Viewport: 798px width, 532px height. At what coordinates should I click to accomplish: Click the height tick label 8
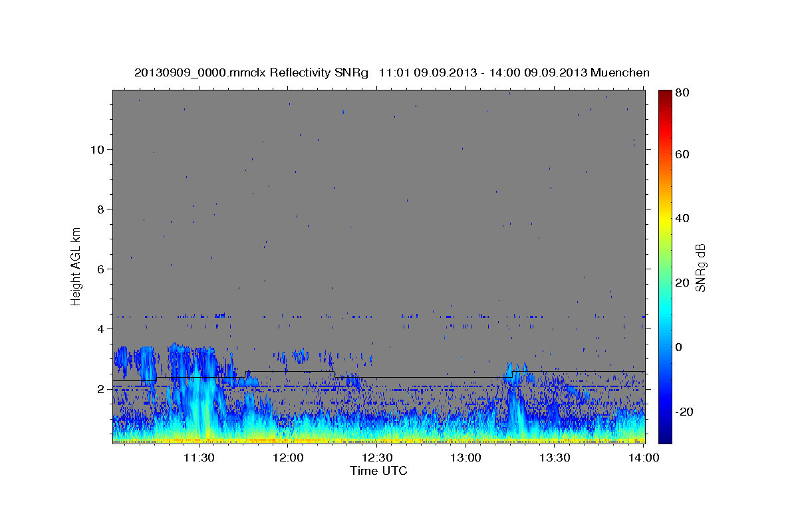click(x=100, y=209)
